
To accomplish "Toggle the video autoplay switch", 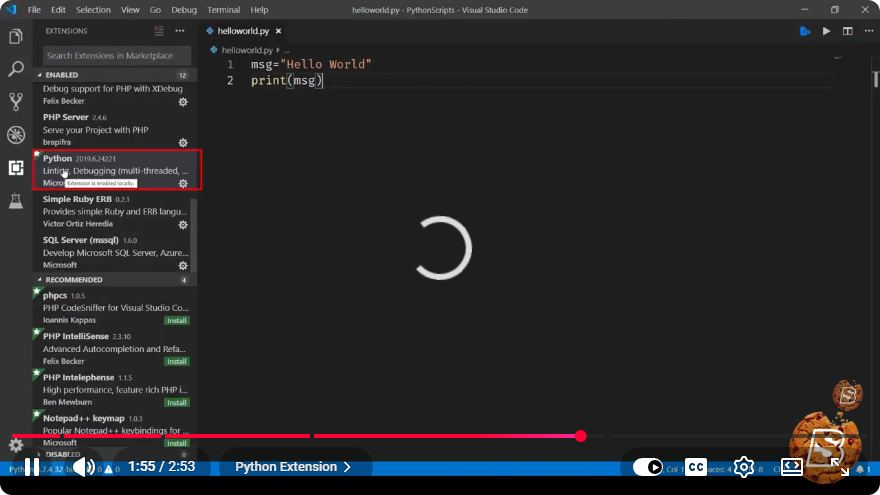I will pos(648,467).
